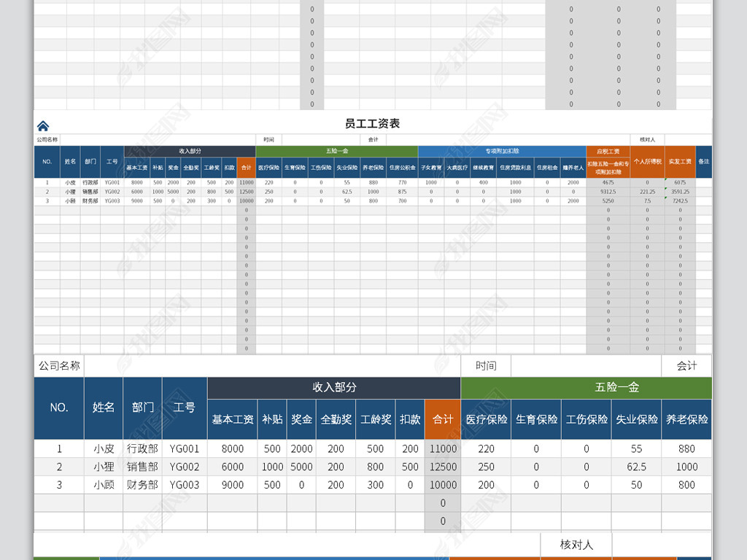Select the 专项附加扣除 blue header in small table
Screen dimensions: 747x560
coord(502,152)
